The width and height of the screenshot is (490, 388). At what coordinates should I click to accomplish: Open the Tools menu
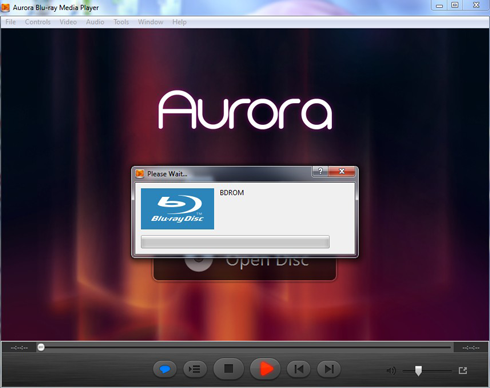pos(121,22)
